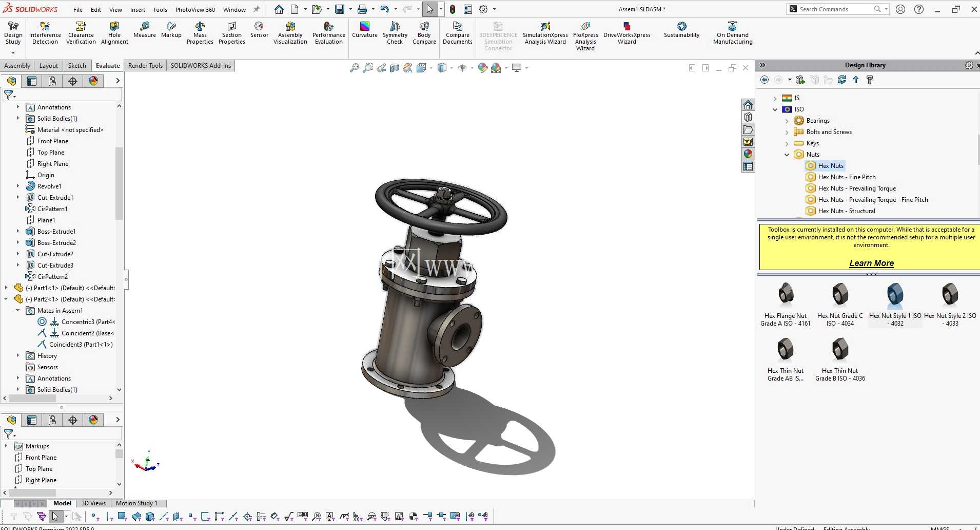This screenshot has height=530, width=980.
Task: Toggle Curvature display
Action: click(365, 30)
